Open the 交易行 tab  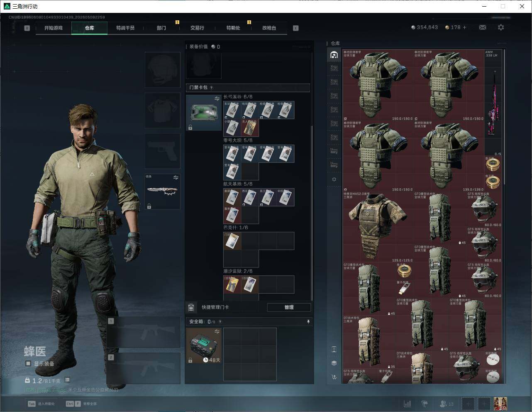pos(197,28)
